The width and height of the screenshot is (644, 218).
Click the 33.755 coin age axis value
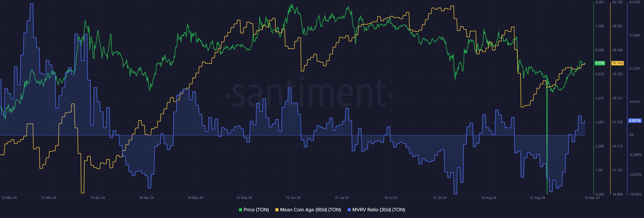click(618, 74)
